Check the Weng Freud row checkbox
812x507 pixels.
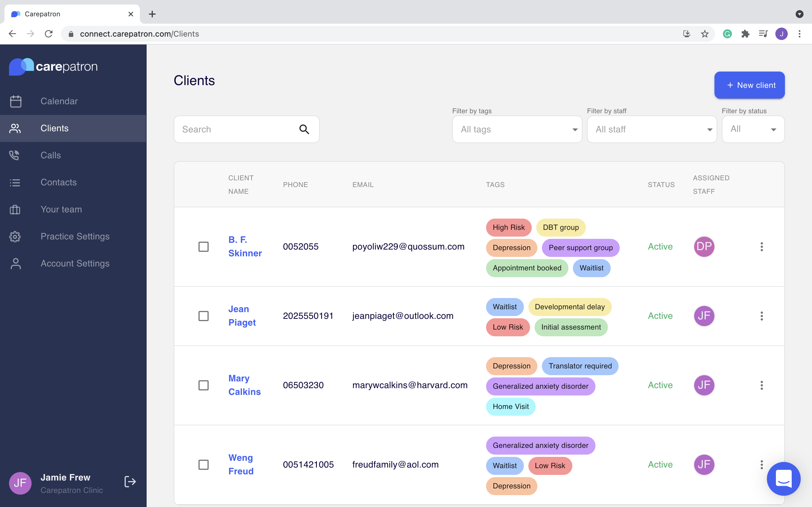coord(203,465)
